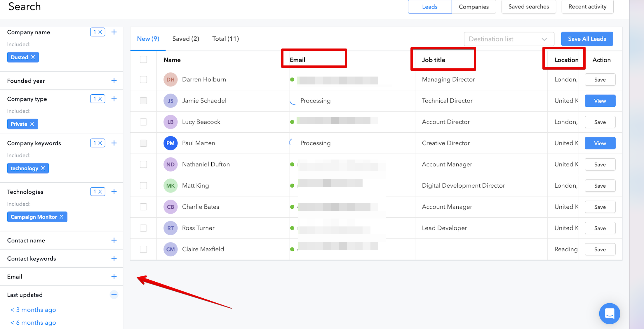Expand the Companies search tab

(x=473, y=6)
